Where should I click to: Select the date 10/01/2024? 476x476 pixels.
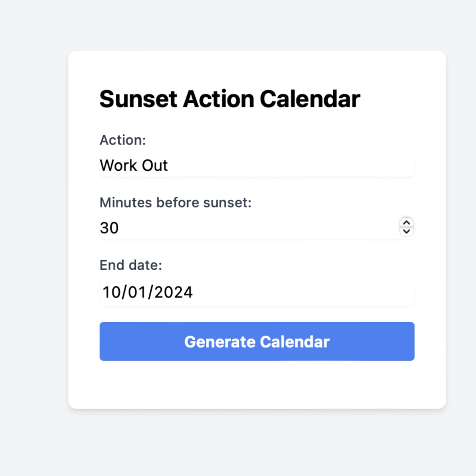tap(148, 292)
